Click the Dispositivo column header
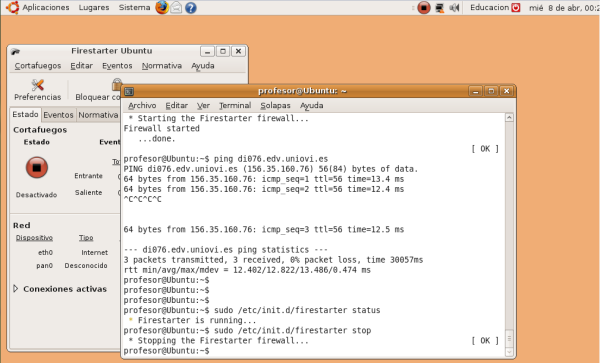 [34, 238]
